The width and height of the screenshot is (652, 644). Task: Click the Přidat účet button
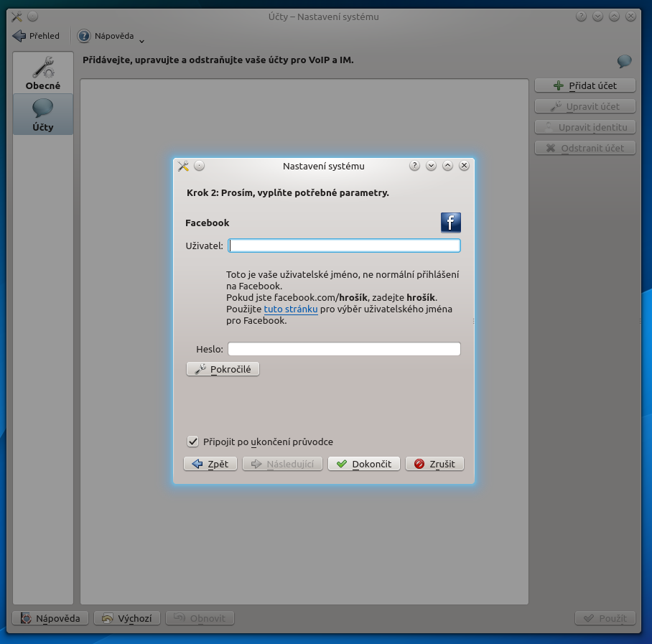click(585, 85)
